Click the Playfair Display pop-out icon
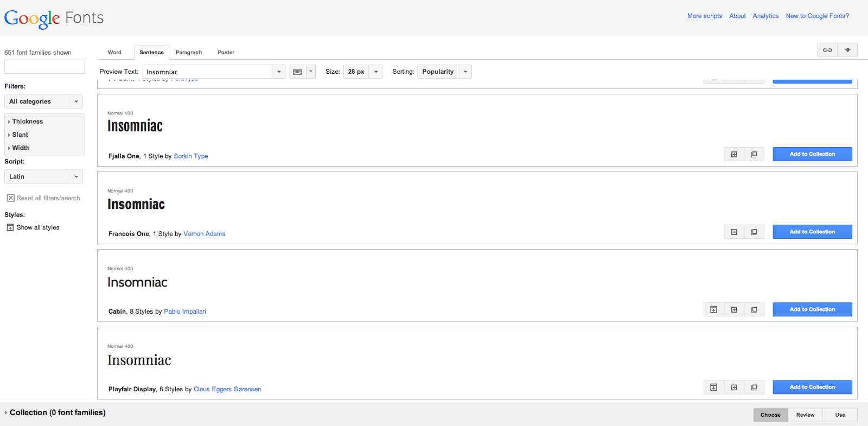Image resolution: width=868 pixels, height=426 pixels. pos(754,387)
